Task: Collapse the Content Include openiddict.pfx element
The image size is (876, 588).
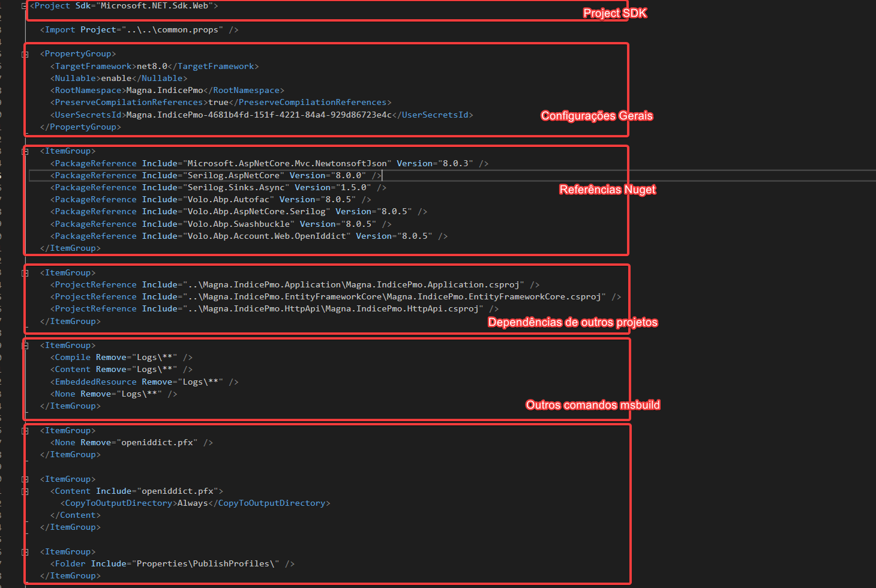Action: (25, 491)
